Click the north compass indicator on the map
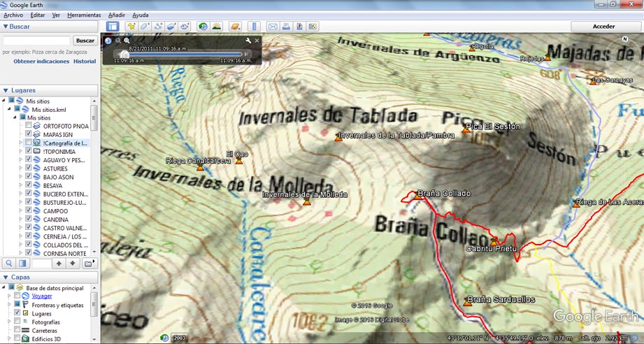644x344 pixels. (624, 39)
